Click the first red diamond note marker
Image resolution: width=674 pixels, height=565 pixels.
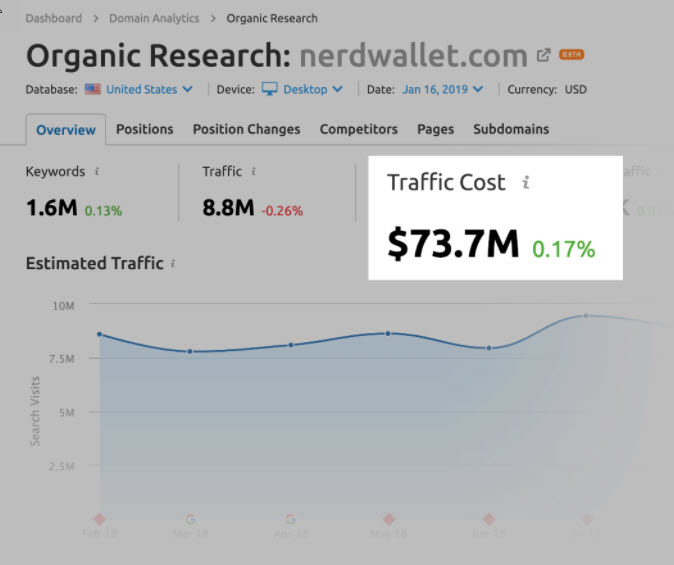tap(100, 519)
